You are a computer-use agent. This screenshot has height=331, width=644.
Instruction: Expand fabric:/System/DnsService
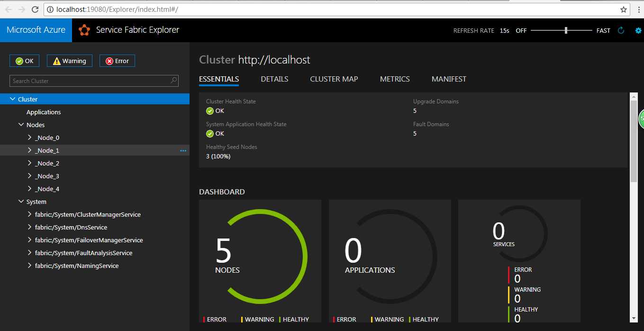[30, 227]
